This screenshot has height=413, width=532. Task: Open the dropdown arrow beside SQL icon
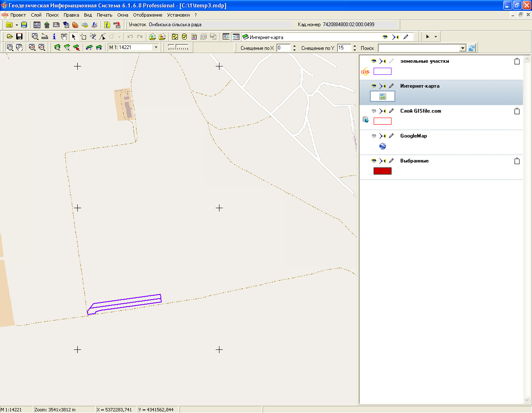pyautogui.click(x=17, y=25)
